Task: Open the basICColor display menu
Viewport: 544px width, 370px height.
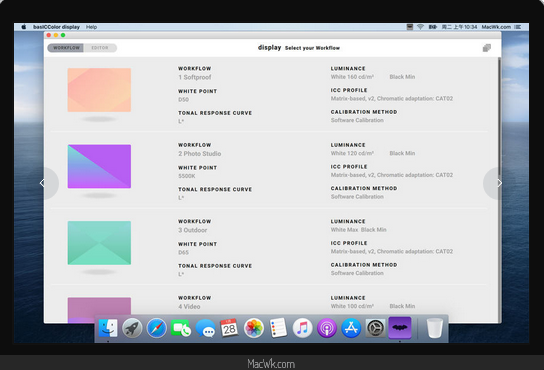Action: pyautogui.click(x=56, y=27)
